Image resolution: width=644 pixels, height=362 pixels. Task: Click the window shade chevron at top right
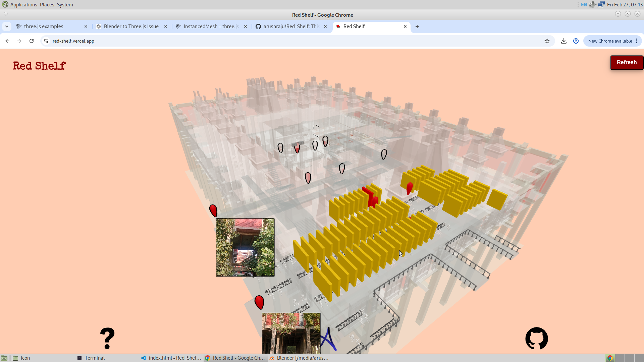pyautogui.click(x=618, y=14)
